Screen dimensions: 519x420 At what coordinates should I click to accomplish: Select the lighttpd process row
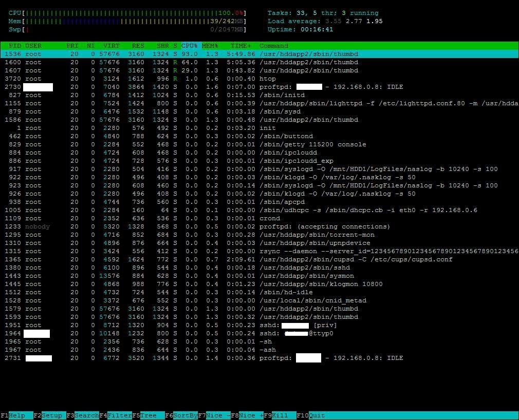pos(259,103)
